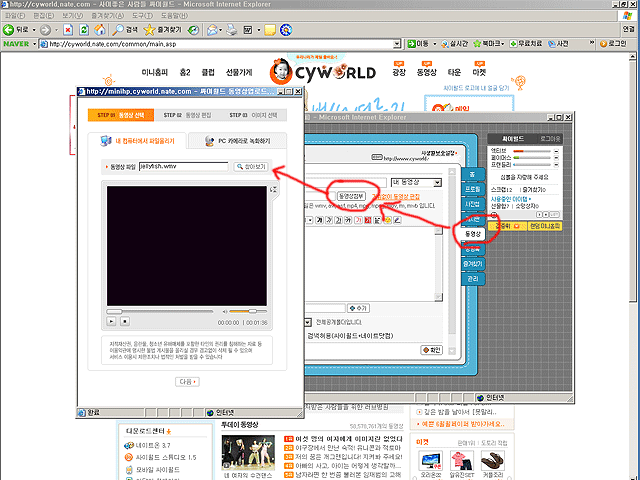Image resolution: width=640 pixels, height=480 pixels.
Task: Click the smiley emoticon in editor toolbar
Action: tap(387, 220)
